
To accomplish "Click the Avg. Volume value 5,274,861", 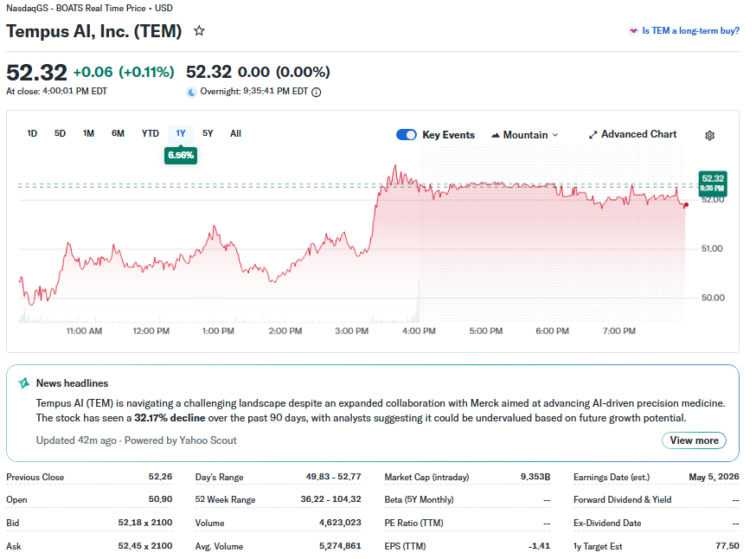I will tap(340, 546).
